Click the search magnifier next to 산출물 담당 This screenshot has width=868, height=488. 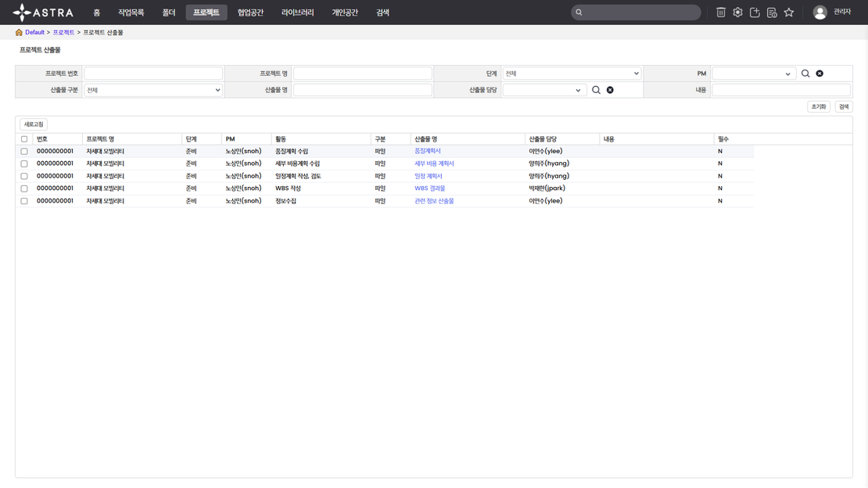click(596, 90)
